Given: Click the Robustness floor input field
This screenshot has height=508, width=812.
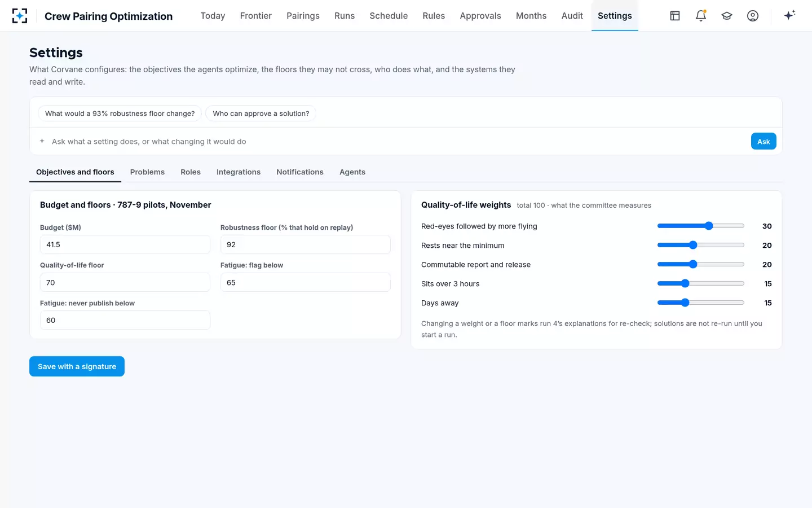Looking at the screenshot, I should click(306, 244).
